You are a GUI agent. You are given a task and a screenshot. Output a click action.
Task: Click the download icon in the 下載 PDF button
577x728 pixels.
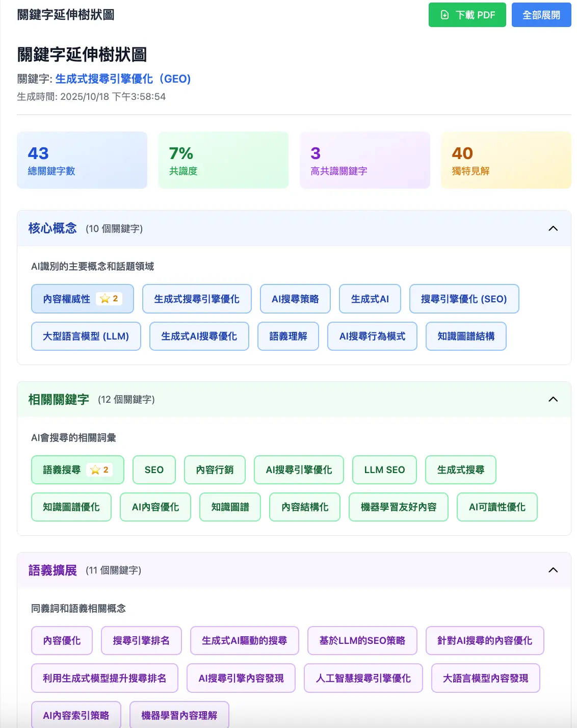[x=444, y=15]
